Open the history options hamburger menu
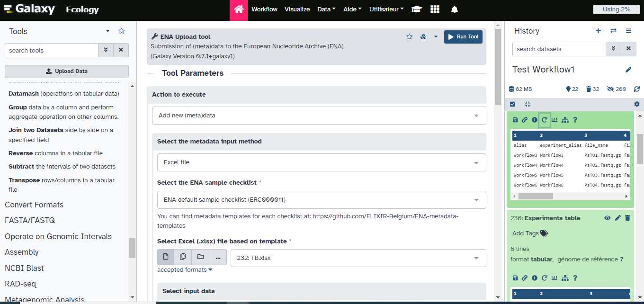This screenshot has width=644, height=304. (x=628, y=31)
